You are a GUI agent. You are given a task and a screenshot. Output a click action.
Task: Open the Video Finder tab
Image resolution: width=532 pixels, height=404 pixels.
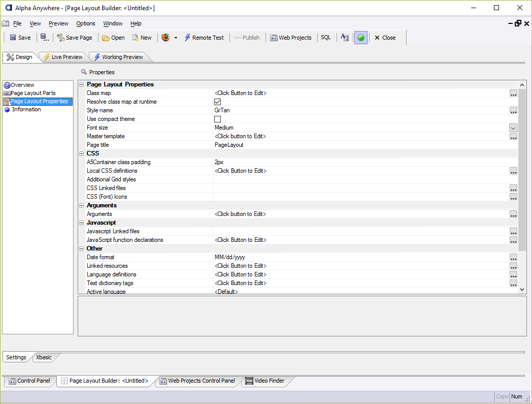tap(265, 381)
